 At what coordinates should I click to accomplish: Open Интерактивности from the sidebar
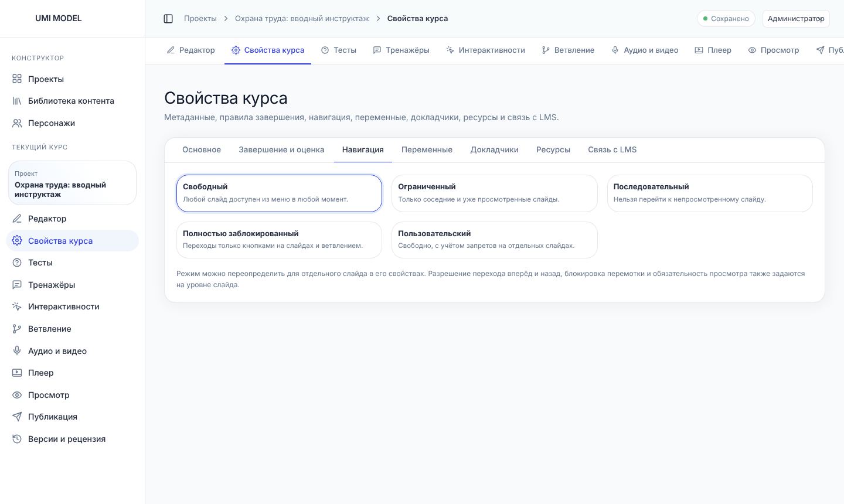(72, 307)
